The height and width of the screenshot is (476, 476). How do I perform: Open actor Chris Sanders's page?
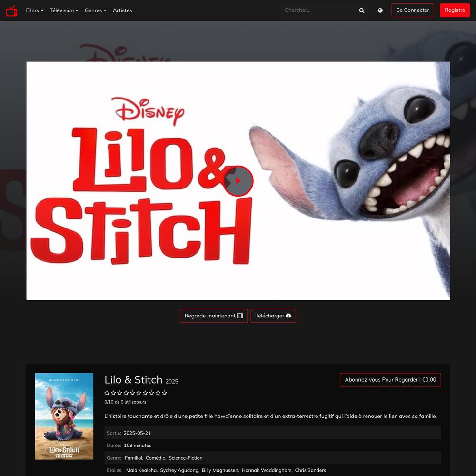coord(310,470)
